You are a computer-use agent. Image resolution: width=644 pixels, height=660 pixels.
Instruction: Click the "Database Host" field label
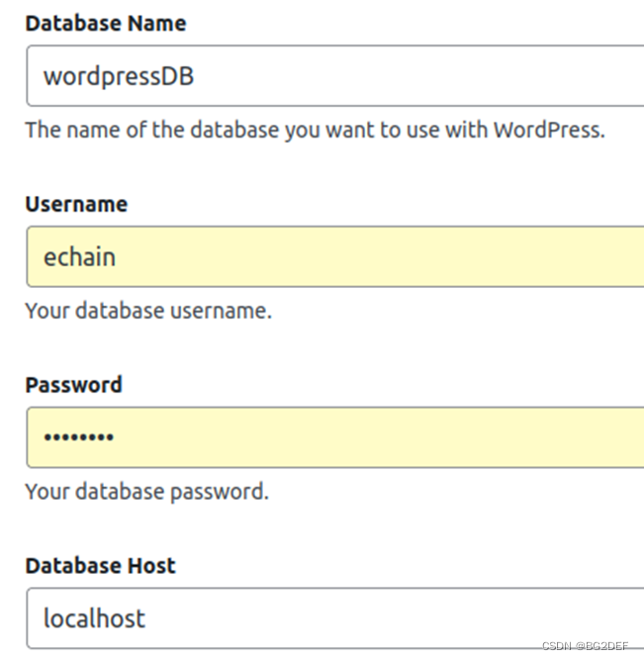pos(100,566)
